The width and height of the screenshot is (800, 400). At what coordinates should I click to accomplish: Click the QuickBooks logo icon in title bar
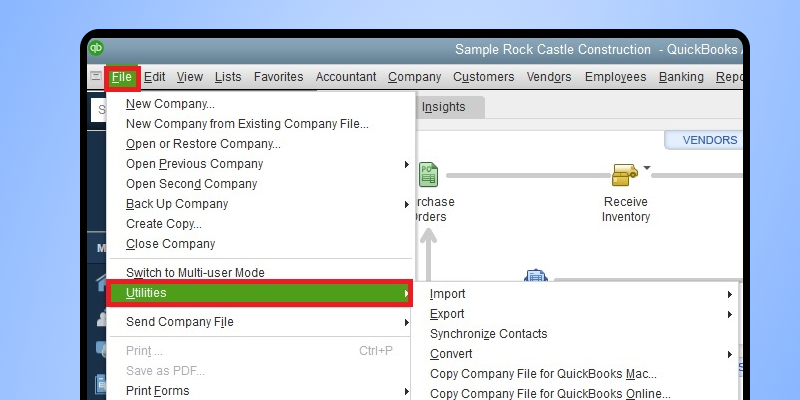96,48
